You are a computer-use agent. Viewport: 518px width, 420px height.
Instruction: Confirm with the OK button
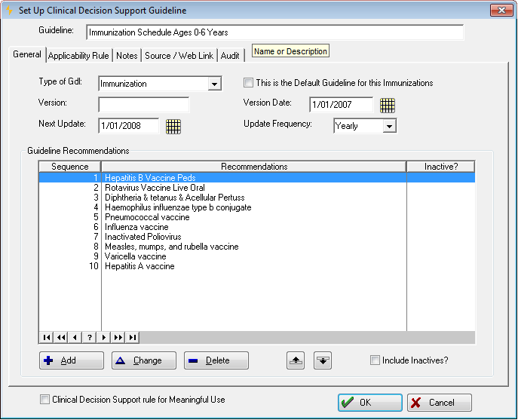click(x=370, y=403)
